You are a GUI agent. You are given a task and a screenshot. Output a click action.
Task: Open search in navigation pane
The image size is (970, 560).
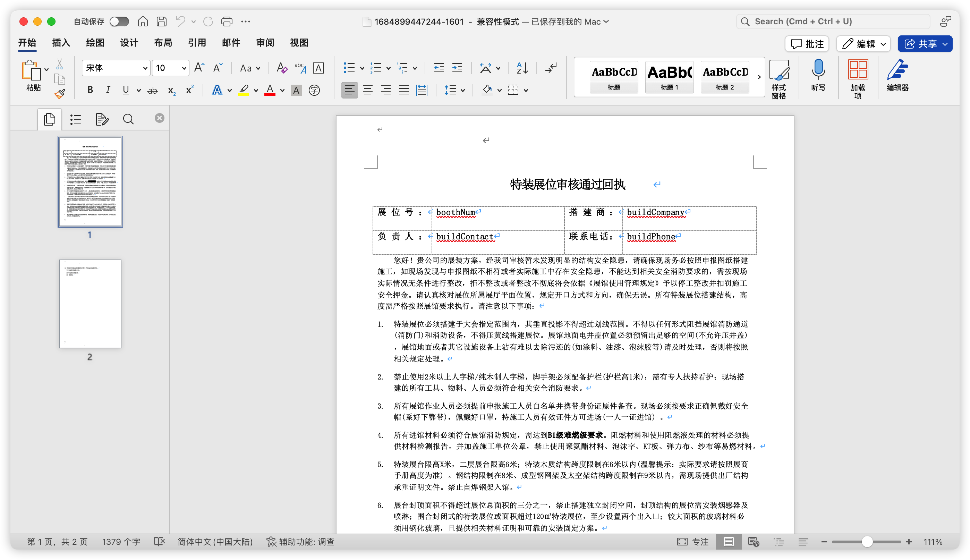click(128, 119)
